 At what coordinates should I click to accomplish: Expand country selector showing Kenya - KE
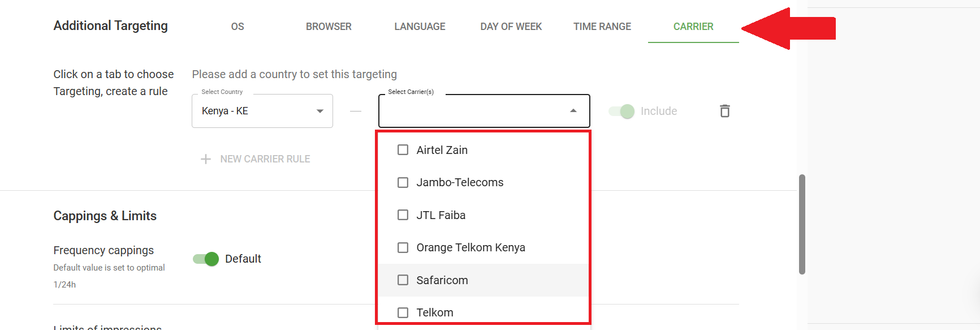tap(320, 111)
